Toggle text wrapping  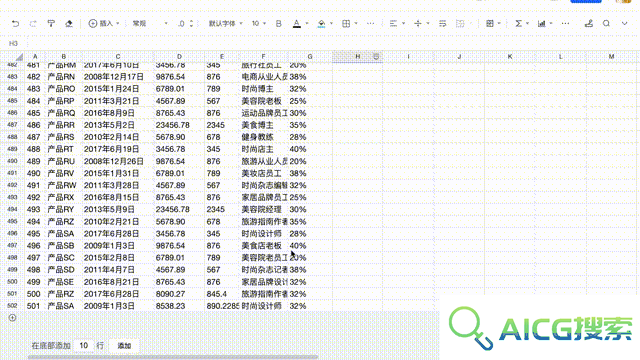pyautogui.click(x=442, y=24)
